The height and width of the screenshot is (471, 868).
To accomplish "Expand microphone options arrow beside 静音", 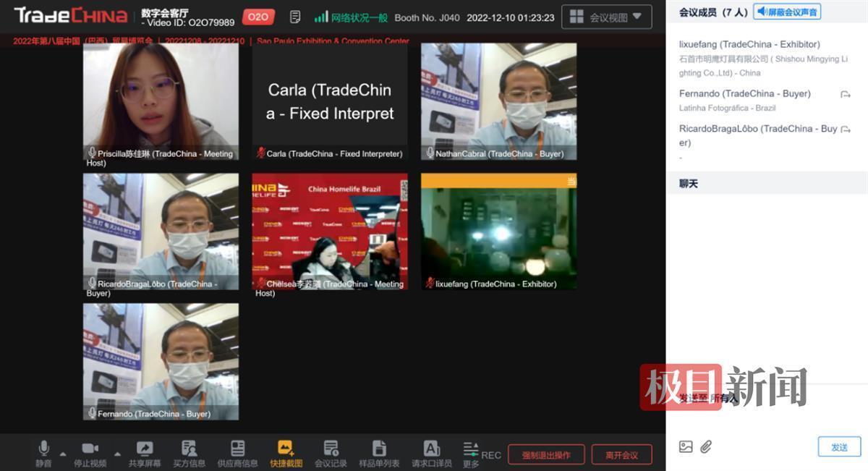I will coord(63,454).
